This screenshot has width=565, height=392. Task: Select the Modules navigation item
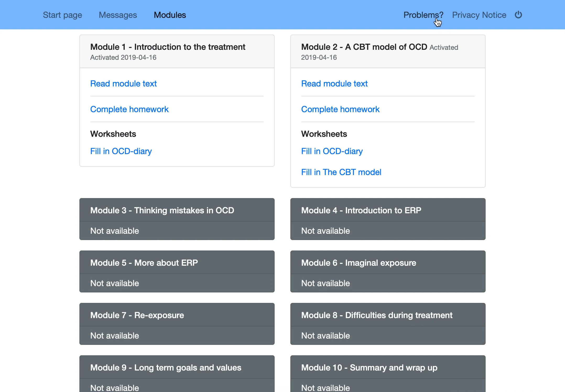[170, 15]
